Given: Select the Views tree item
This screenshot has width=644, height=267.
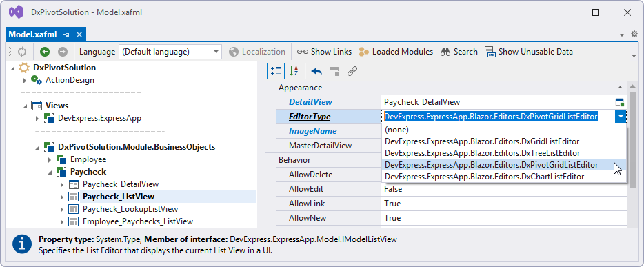Looking at the screenshot, I should [57, 106].
